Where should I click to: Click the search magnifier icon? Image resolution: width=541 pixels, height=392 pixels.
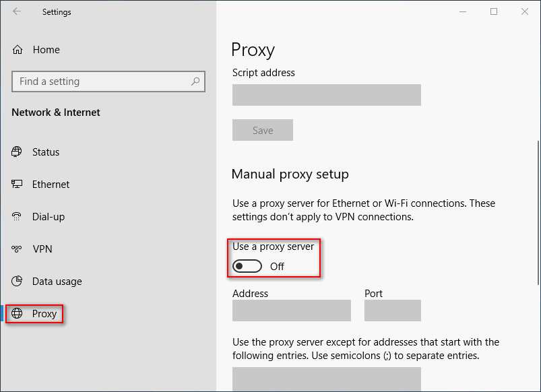(x=195, y=81)
